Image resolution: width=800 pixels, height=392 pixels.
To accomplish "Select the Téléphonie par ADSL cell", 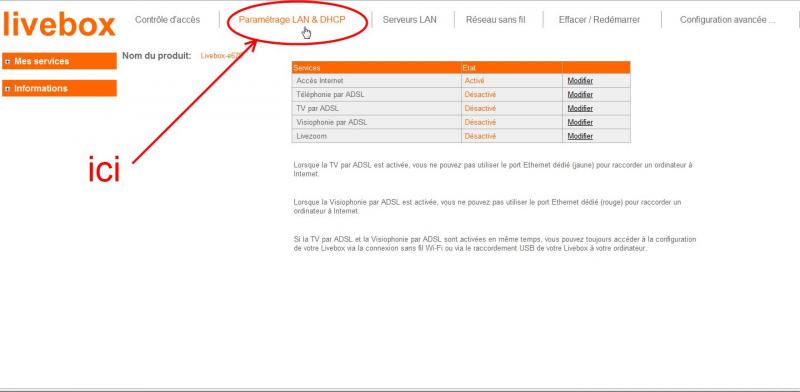I will 377,94.
